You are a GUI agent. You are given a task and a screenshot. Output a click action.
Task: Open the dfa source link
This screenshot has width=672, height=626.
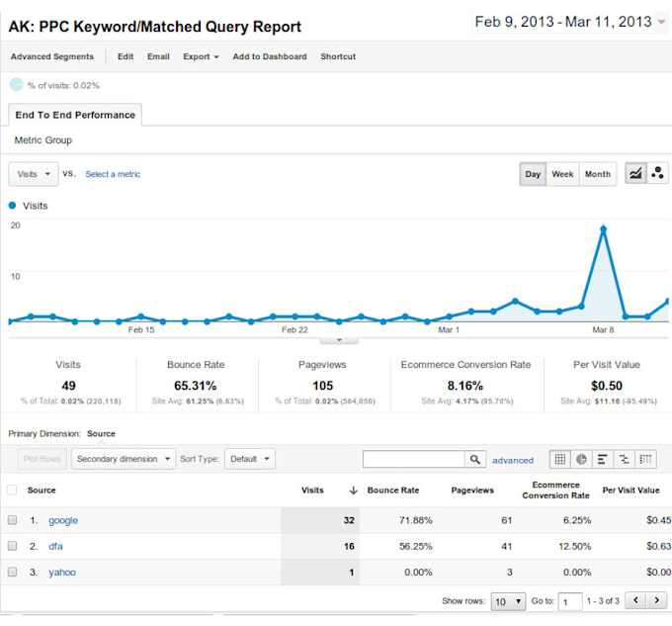55,546
